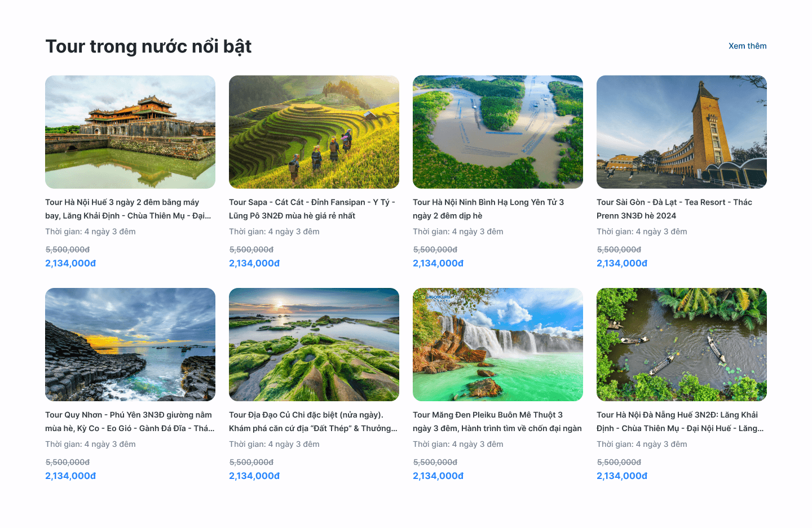Click the 2,134,000đ price under Tour Sapa
Viewport: 812px width, 528px height.
pyautogui.click(x=254, y=263)
